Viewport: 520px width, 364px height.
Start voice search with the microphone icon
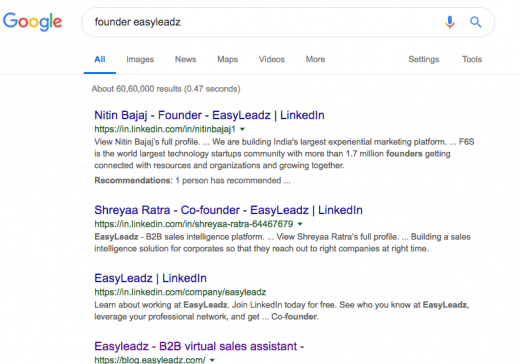(450, 22)
